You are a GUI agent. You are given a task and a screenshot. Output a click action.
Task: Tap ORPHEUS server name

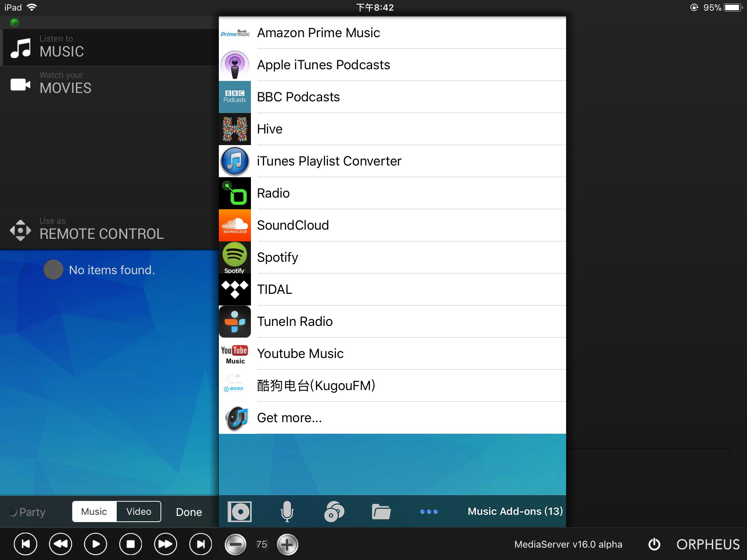point(708,544)
